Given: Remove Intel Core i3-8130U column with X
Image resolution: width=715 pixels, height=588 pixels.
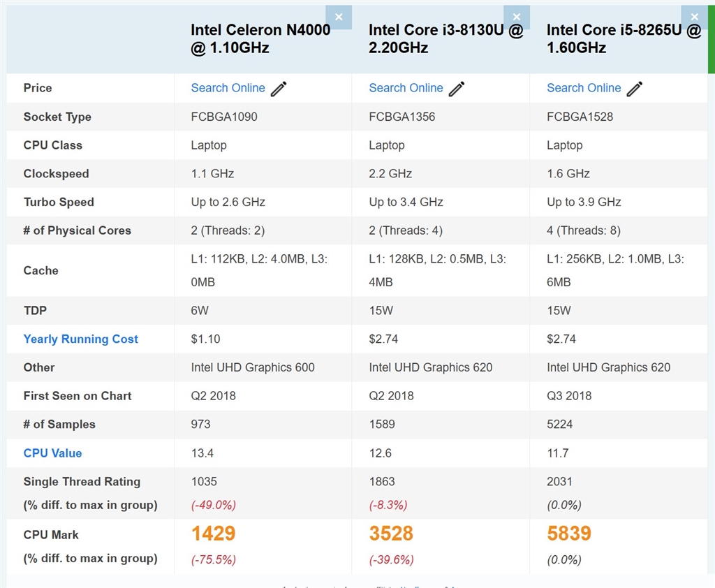Looking at the screenshot, I should (x=517, y=17).
